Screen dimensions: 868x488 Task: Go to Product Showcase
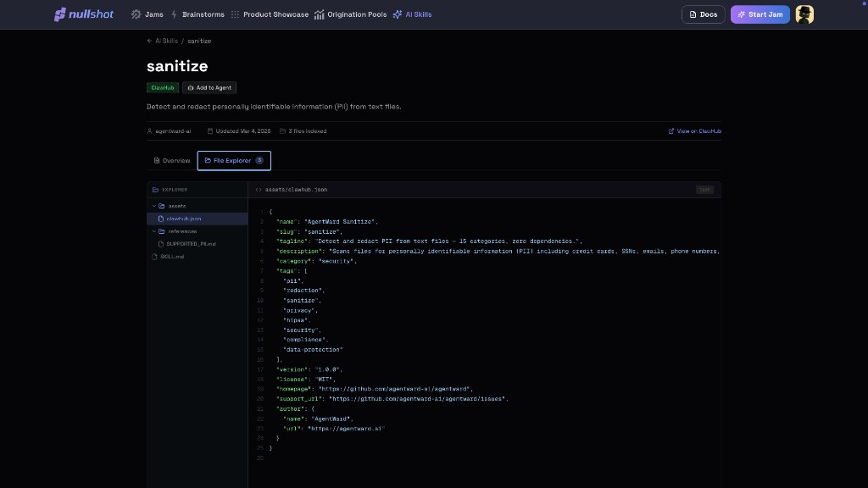[x=270, y=14]
